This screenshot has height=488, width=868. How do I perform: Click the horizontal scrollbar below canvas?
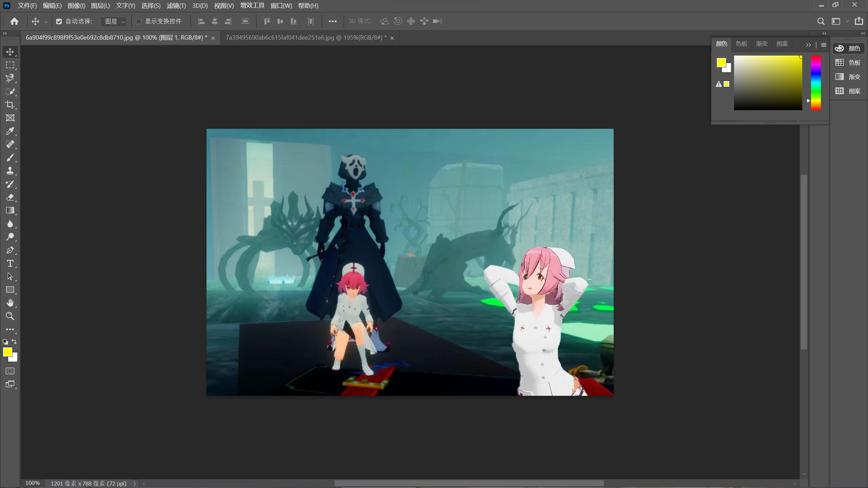469,484
